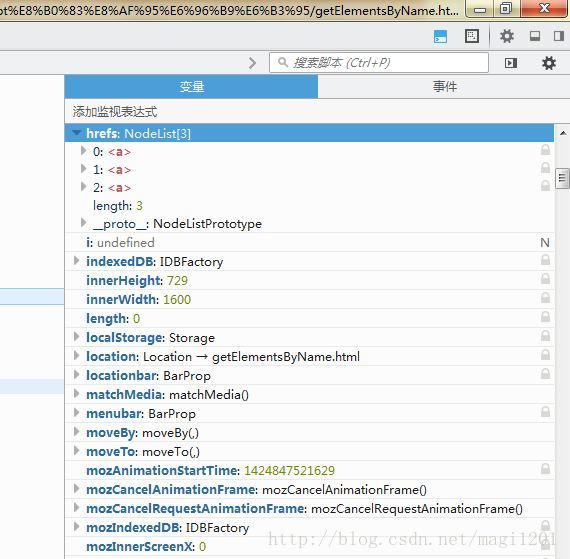Viewport: 570px width, 559px height.
Task: Switch to the 变量 tab
Action: point(191,87)
